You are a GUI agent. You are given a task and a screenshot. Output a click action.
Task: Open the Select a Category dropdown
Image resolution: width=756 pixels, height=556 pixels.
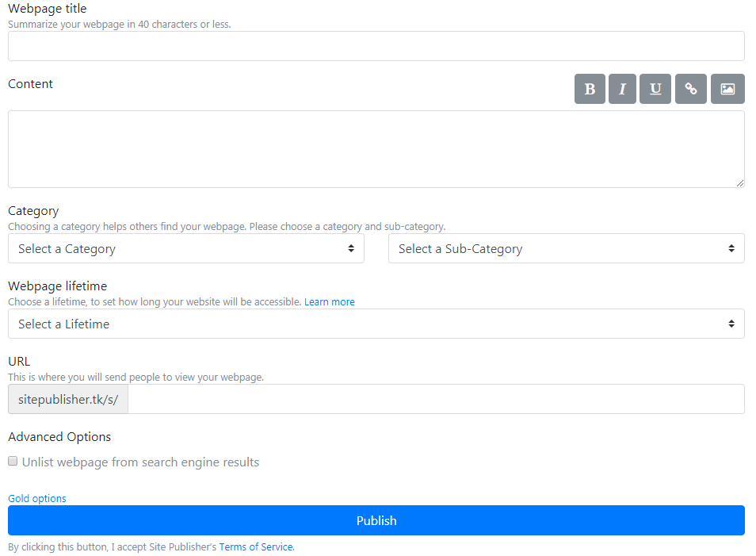pyautogui.click(x=185, y=248)
